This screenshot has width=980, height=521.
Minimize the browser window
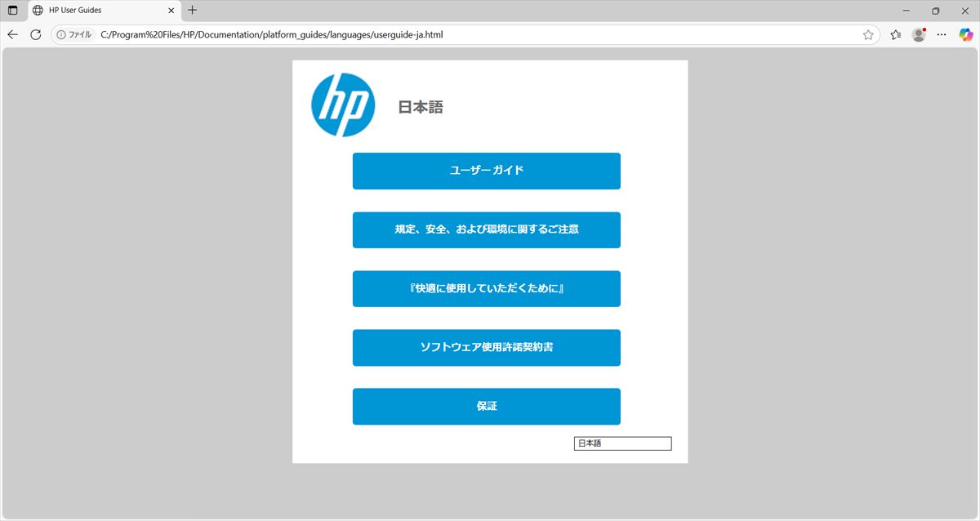click(x=907, y=11)
